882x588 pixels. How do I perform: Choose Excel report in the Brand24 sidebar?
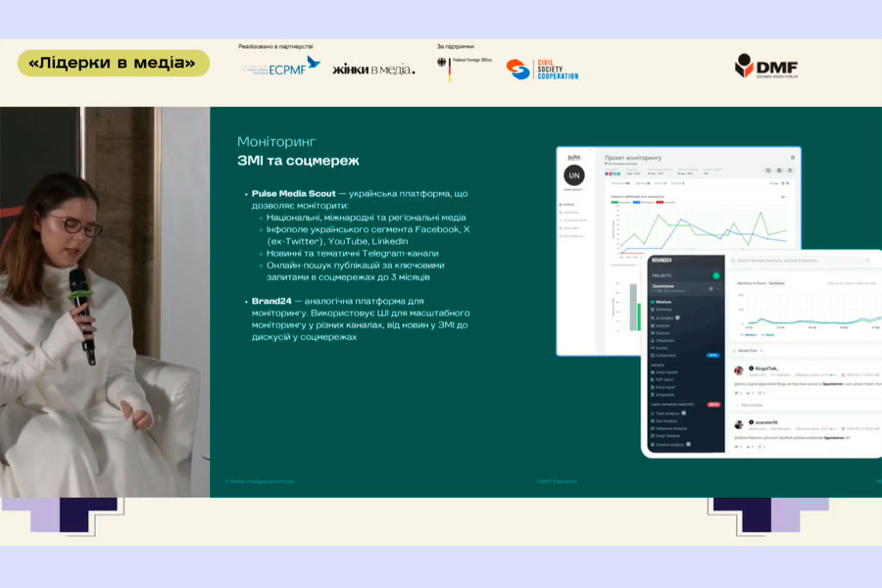(665, 387)
